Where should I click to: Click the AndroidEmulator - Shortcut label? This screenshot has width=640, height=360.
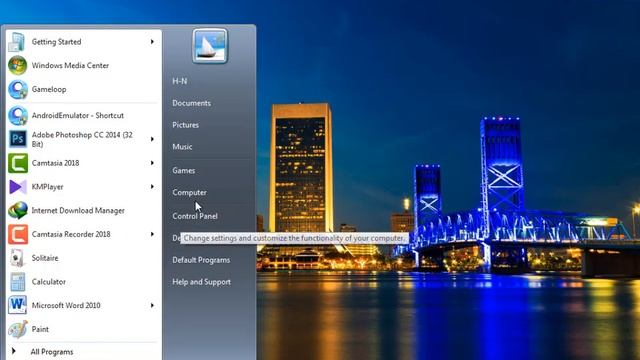[78, 116]
